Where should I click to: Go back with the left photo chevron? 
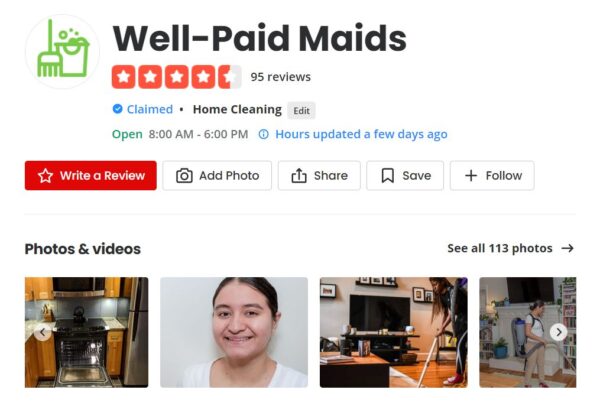pos(42,332)
